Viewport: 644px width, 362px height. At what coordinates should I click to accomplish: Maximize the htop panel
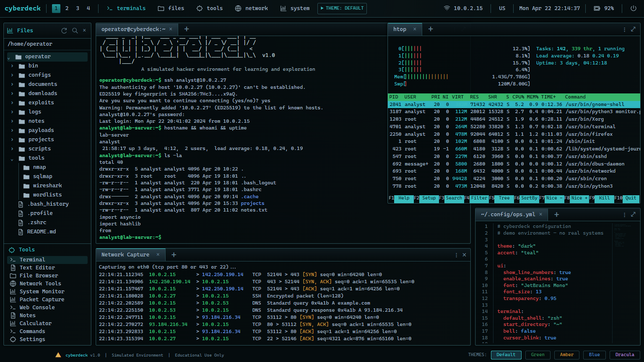pos(633,29)
